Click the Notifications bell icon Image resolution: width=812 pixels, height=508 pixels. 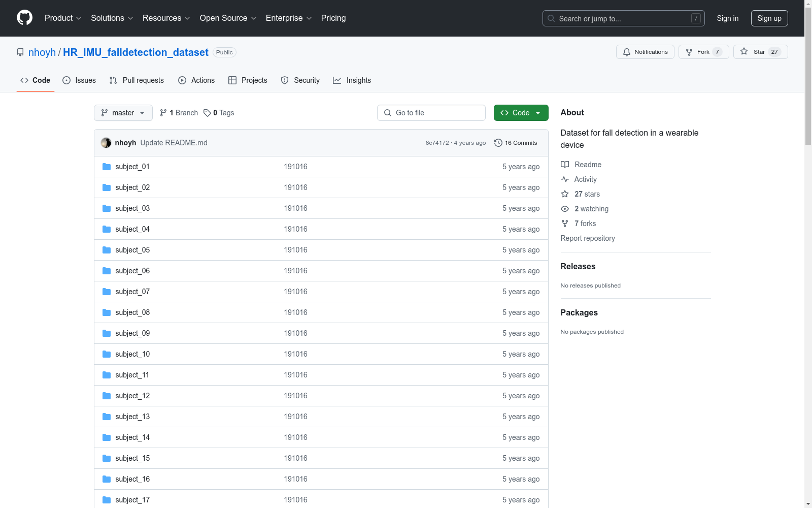point(627,52)
